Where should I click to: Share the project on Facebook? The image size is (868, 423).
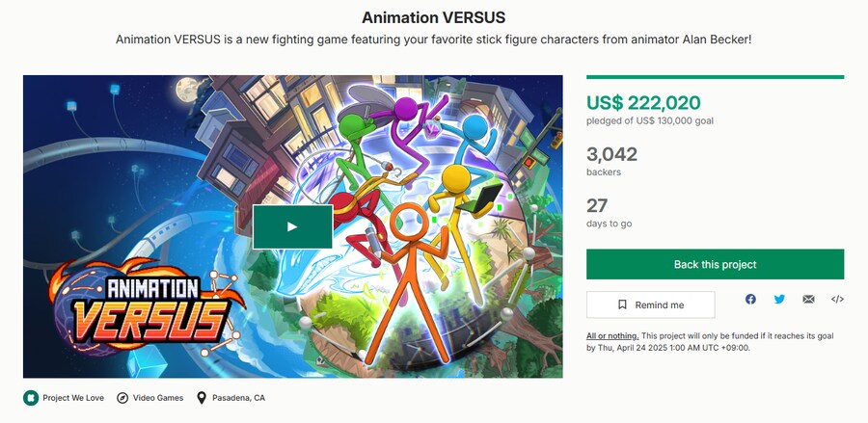coord(750,300)
